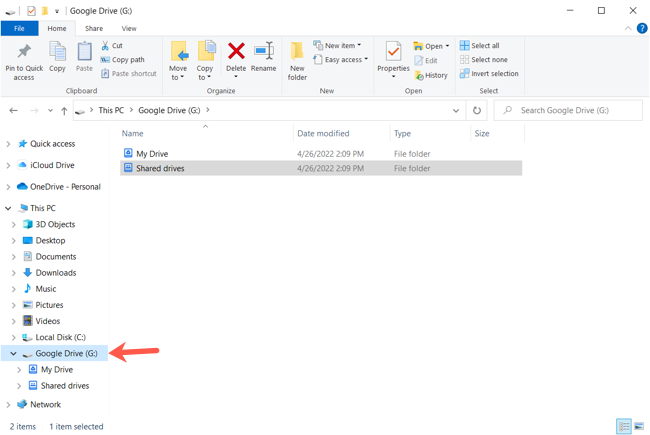Image resolution: width=650 pixels, height=435 pixels.
Task: Click the Properties checkmark icon
Action: click(x=393, y=52)
